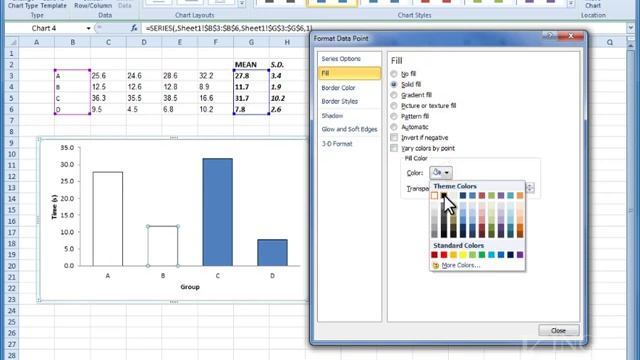Click the Name Box showing Chart 4
The width and height of the screenshot is (640, 360).
45,28
